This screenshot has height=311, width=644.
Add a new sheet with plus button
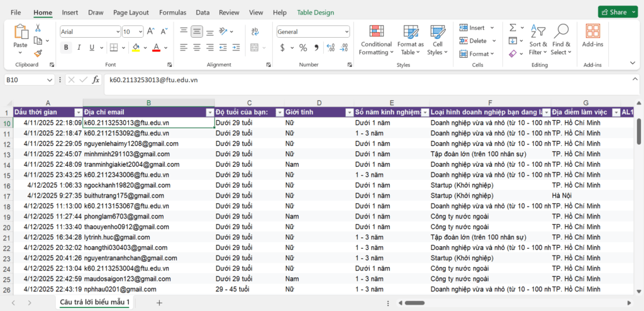tap(159, 303)
